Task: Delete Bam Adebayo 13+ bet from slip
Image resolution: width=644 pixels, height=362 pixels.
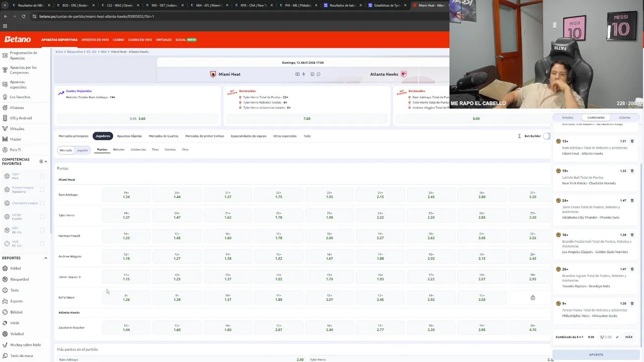Action: click(632, 141)
